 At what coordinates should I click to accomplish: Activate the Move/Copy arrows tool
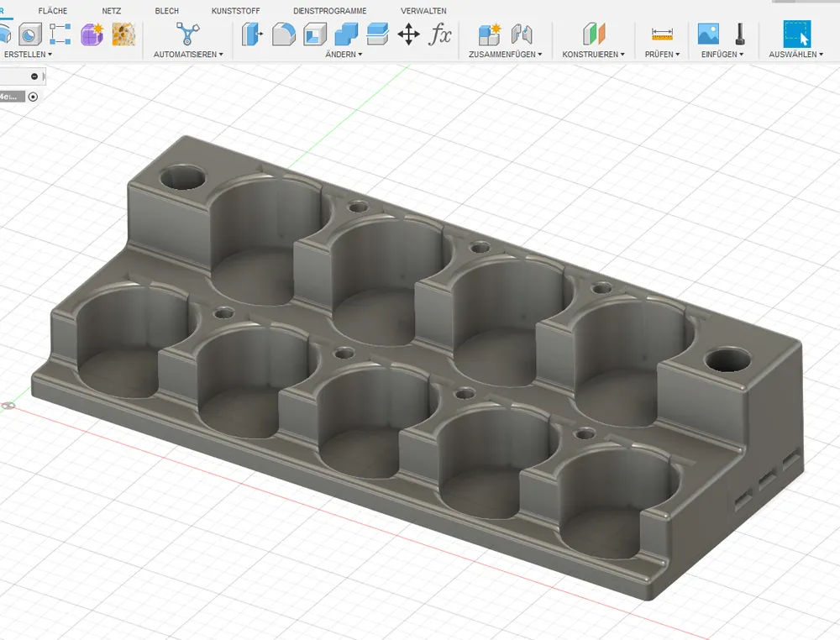[408, 34]
